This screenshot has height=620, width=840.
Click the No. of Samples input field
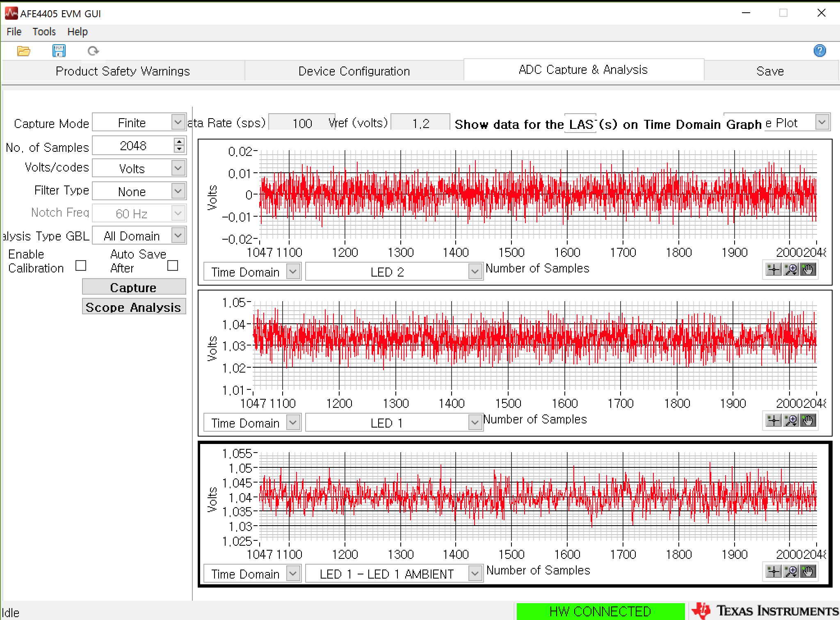click(x=133, y=146)
